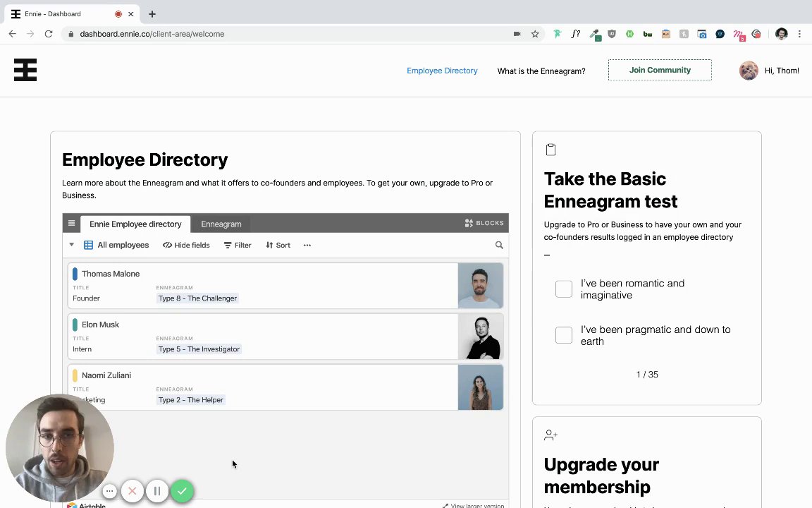Open the Filter options

[x=238, y=246]
